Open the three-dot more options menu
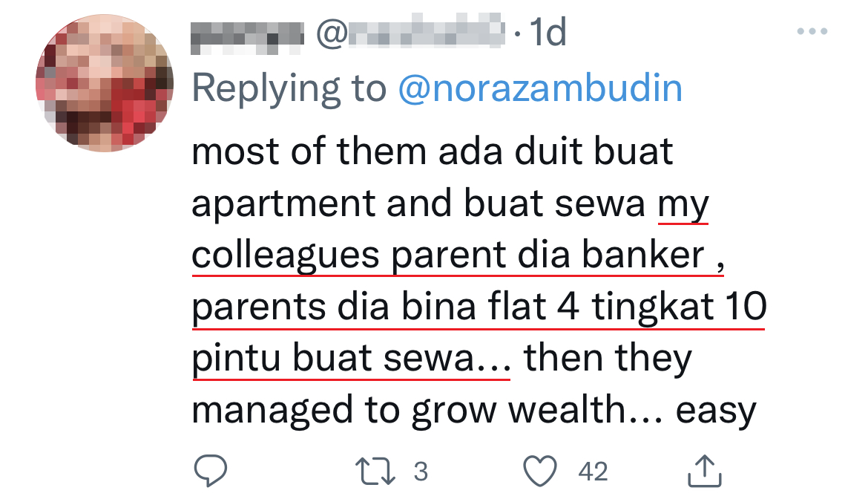The width and height of the screenshot is (868, 502). 812,32
